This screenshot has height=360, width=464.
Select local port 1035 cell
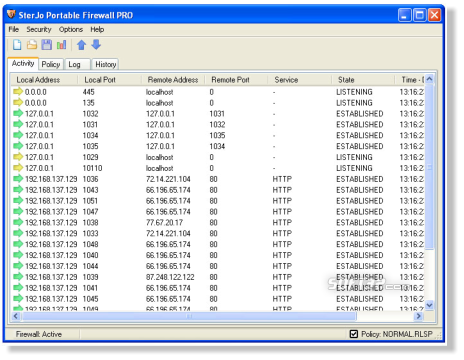tap(90, 146)
